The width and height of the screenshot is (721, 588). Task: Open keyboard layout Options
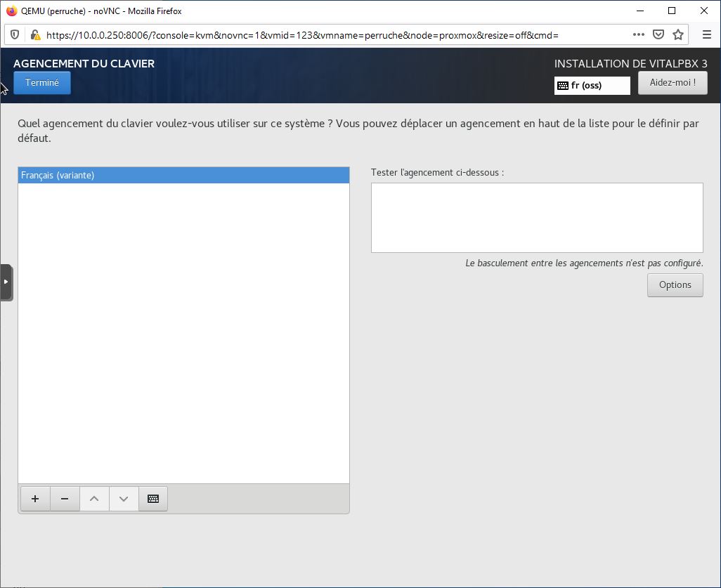675,285
